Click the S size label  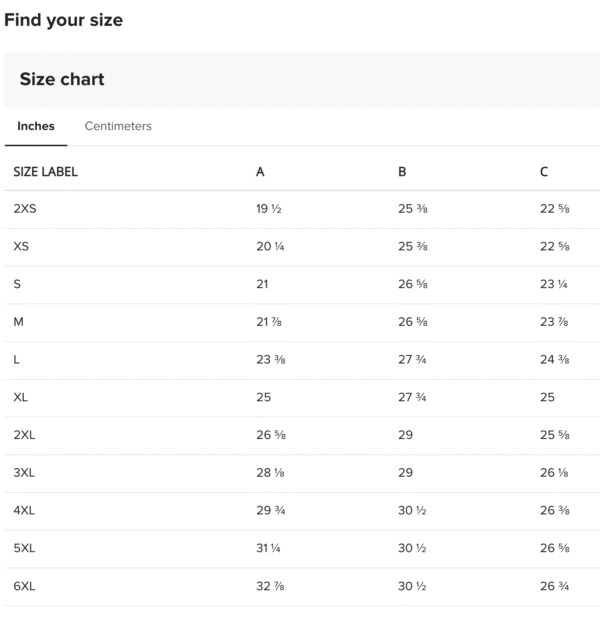17,284
